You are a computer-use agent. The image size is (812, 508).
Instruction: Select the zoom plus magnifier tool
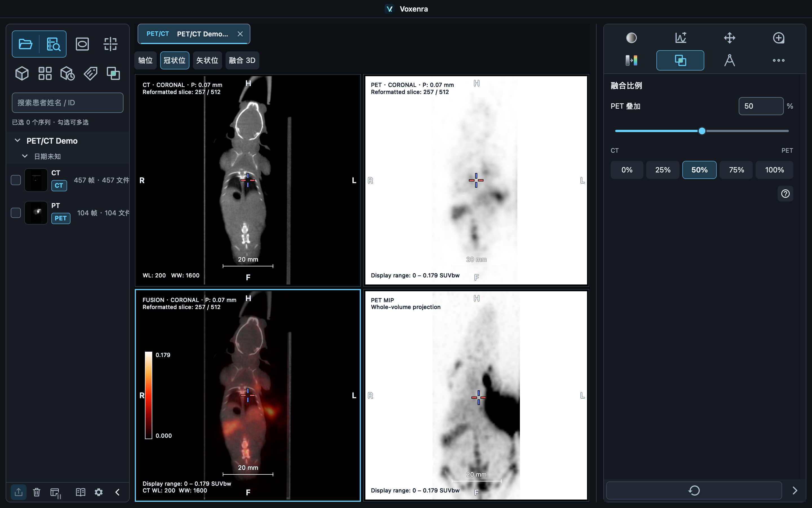778,38
